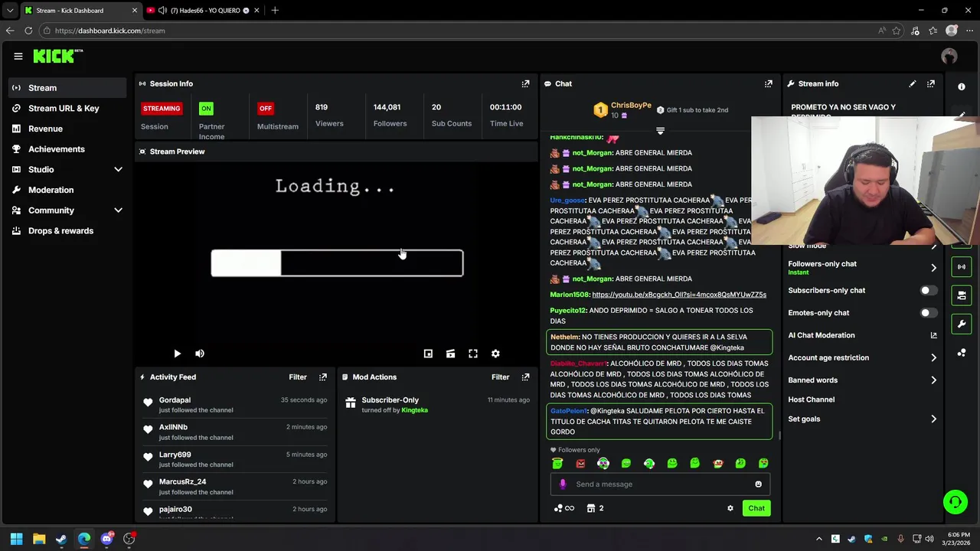Click the wrench icon in right sidebar
This screenshot has width=980, height=551.
[962, 324]
